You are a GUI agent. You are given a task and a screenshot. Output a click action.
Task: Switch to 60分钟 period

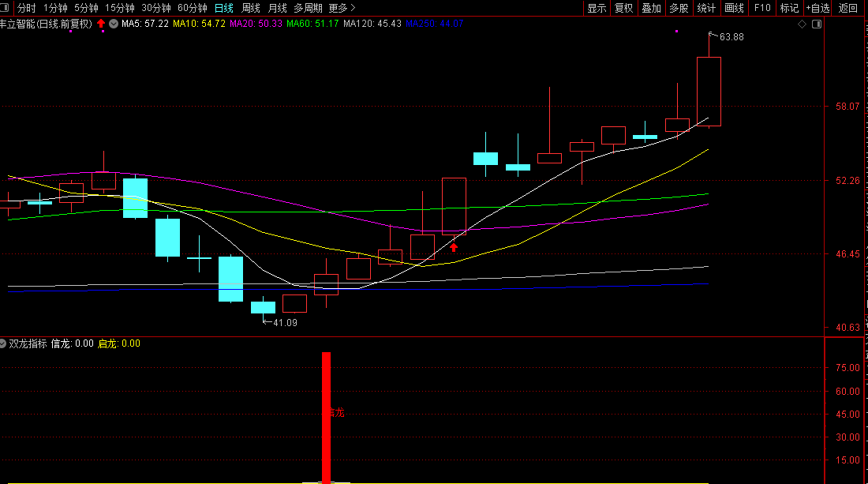(192, 8)
